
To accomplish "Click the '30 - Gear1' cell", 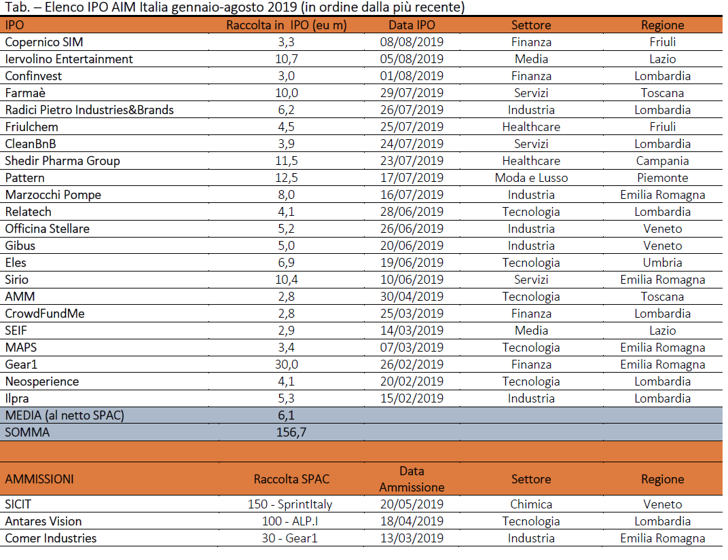I will pos(290,538).
